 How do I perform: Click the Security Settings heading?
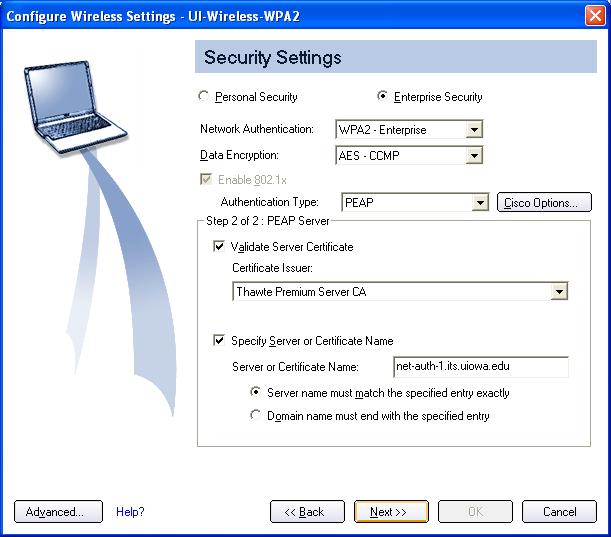(272, 57)
